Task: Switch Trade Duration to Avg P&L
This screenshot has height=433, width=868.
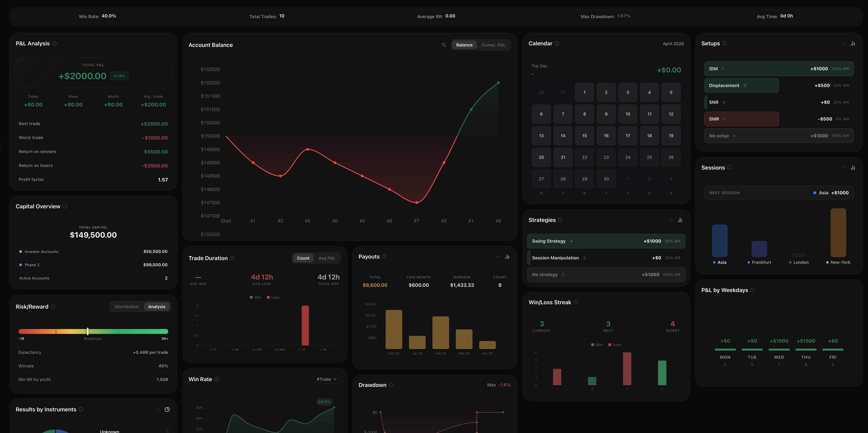Action: [x=327, y=258]
